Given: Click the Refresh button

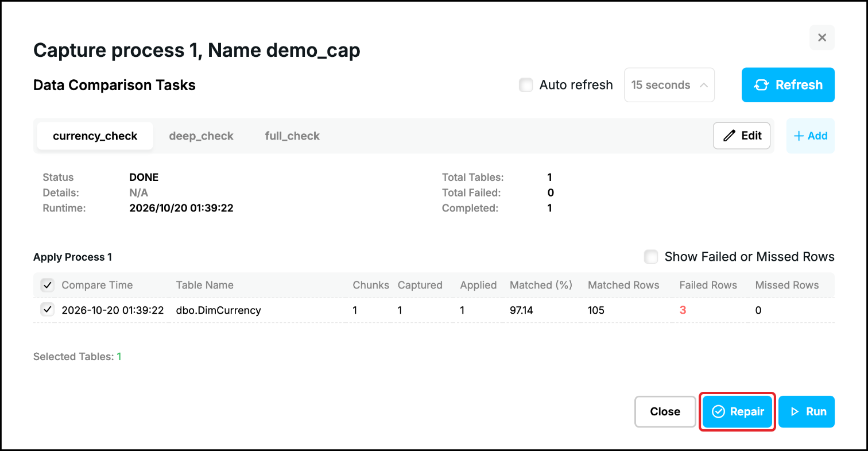Looking at the screenshot, I should click(x=788, y=85).
